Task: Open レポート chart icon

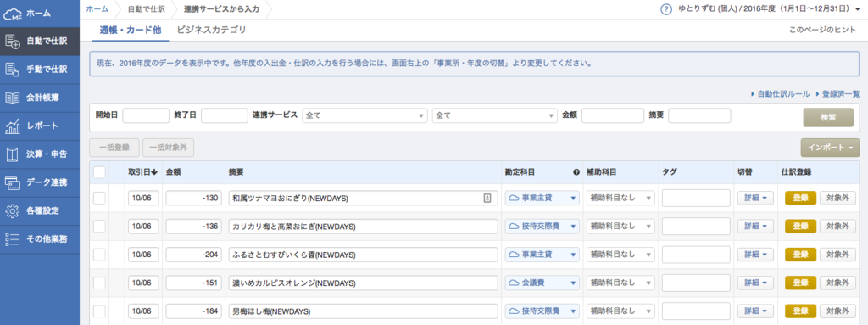Action: click(x=12, y=126)
